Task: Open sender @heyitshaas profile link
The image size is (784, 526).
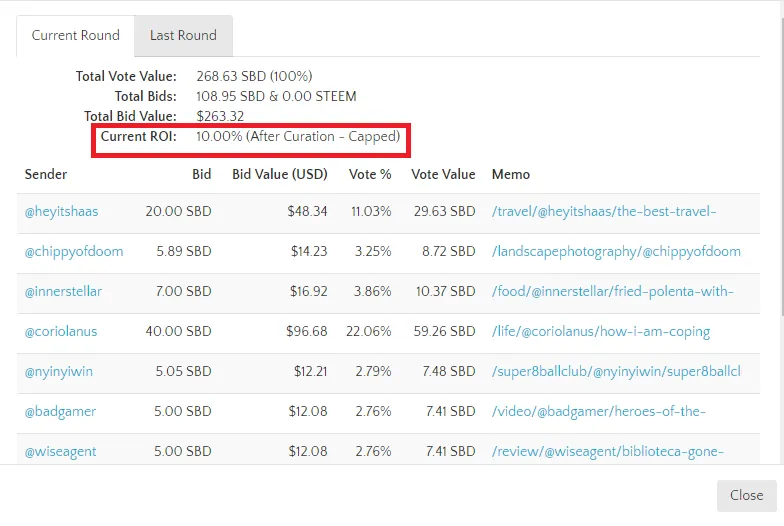Action: (62, 212)
